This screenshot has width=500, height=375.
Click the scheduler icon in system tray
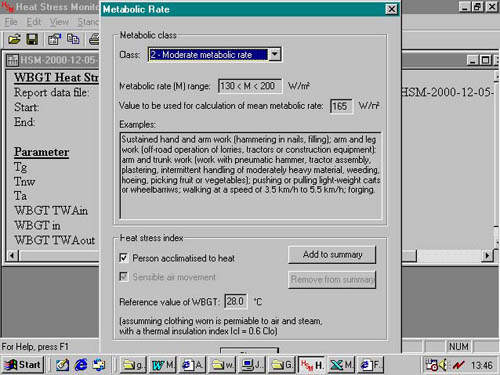click(432, 365)
